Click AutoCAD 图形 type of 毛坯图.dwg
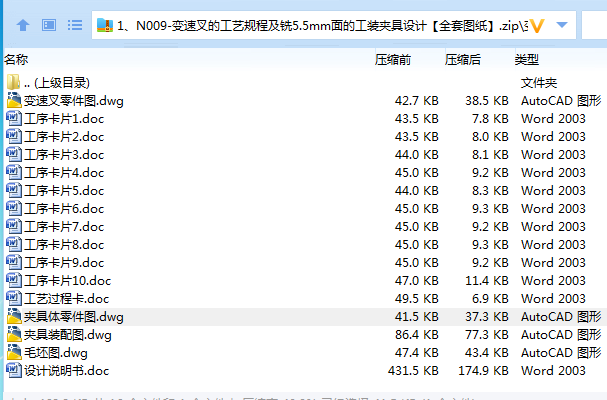The height and width of the screenshot is (400, 607). [561, 353]
